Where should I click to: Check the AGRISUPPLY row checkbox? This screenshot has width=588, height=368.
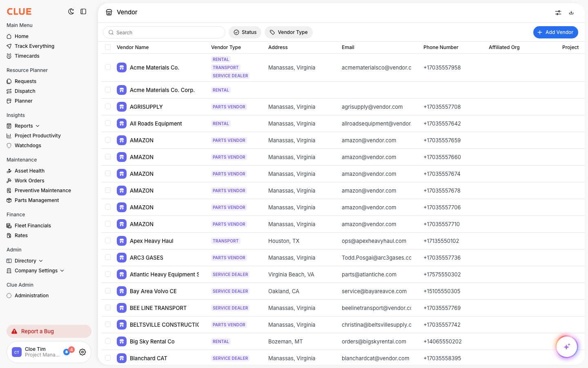(108, 106)
